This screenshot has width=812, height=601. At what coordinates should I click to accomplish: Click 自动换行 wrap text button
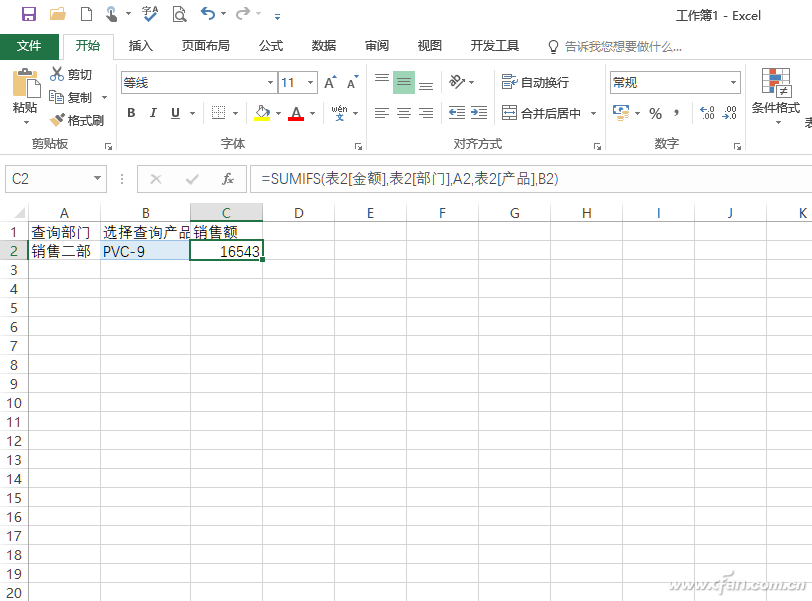(x=535, y=82)
